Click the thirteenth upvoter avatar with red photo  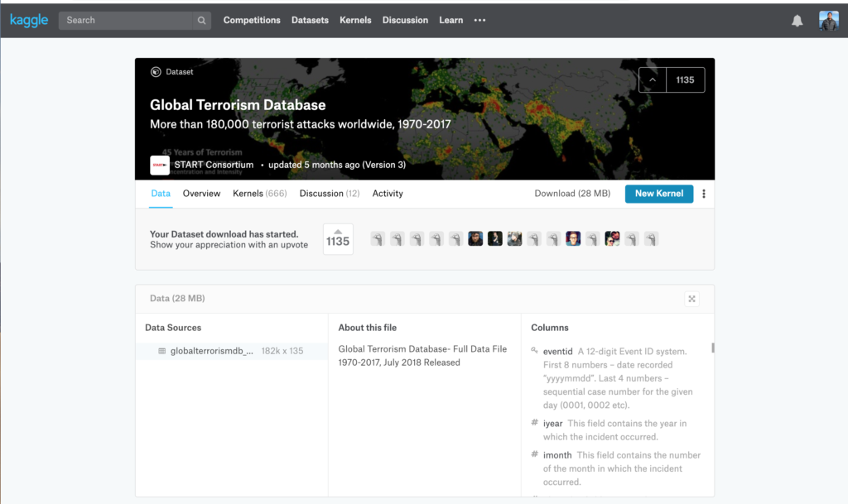(612, 239)
